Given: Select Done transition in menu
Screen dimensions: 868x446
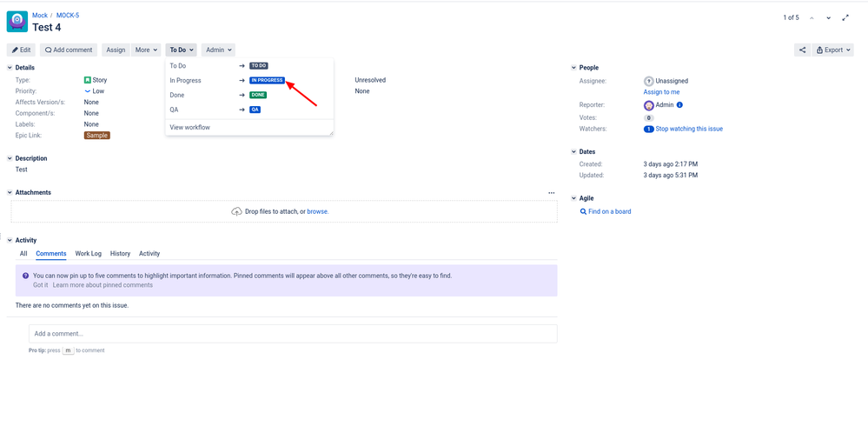Looking at the screenshot, I should (x=249, y=96).
